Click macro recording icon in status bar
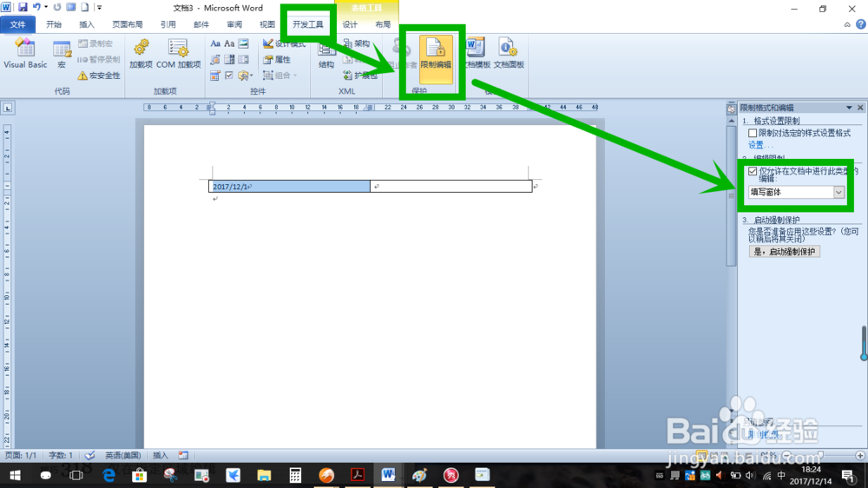The height and width of the screenshot is (488, 868). (x=183, y=455)
